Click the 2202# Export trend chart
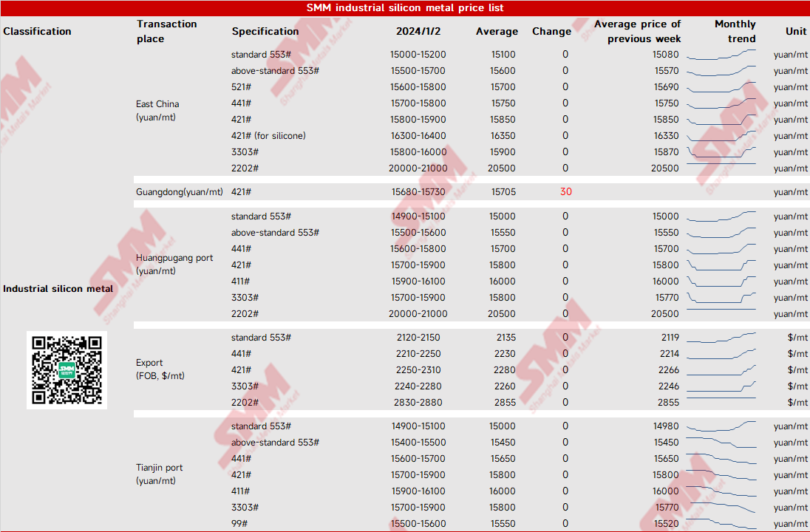The width and height of the screenshot is (810, 532). coord(721,402)
